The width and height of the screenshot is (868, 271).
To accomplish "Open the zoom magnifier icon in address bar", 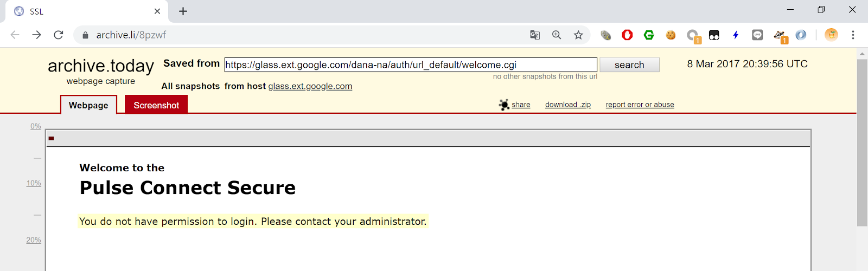I will 557,35.
